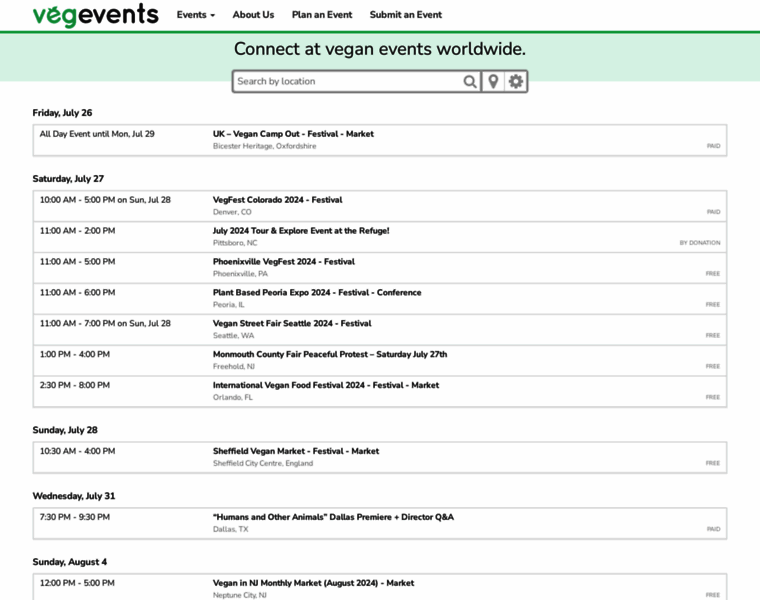Click the location pin icon

tap(493, 82)
